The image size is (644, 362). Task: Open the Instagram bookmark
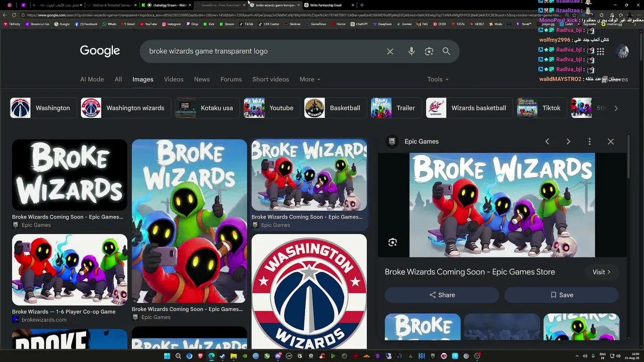coord(172,24)
